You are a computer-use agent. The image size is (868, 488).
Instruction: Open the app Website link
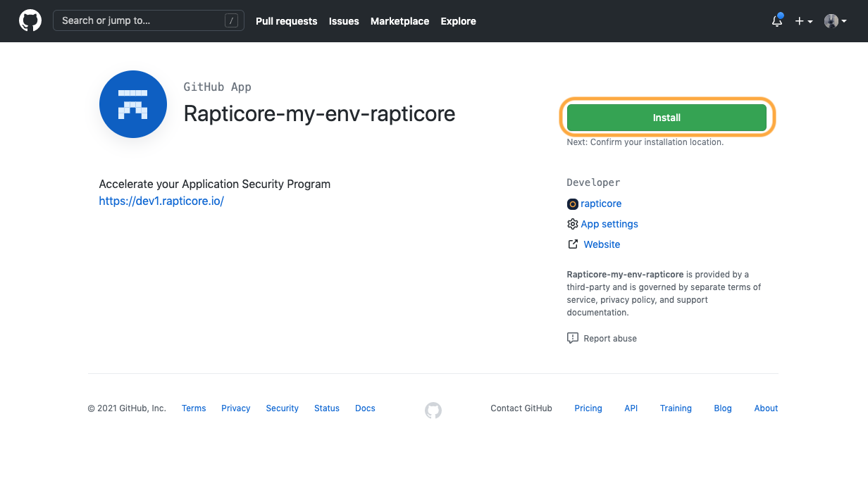[x=602, y=244]
